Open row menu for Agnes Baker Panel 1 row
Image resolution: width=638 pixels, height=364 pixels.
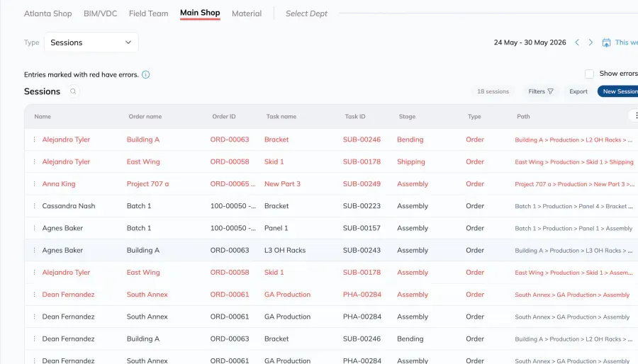point(34,228)
